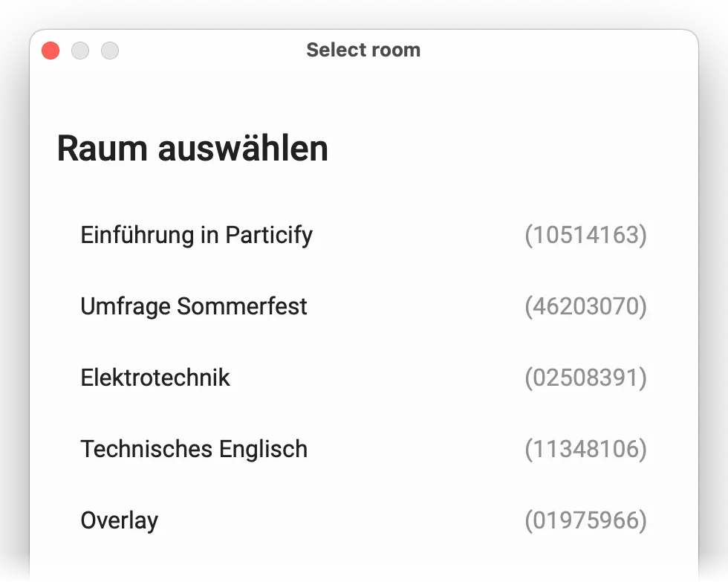This screenshot has width=728, height=582.
Task: Click room ID (11348106)
Action: (x=585, y=450)
